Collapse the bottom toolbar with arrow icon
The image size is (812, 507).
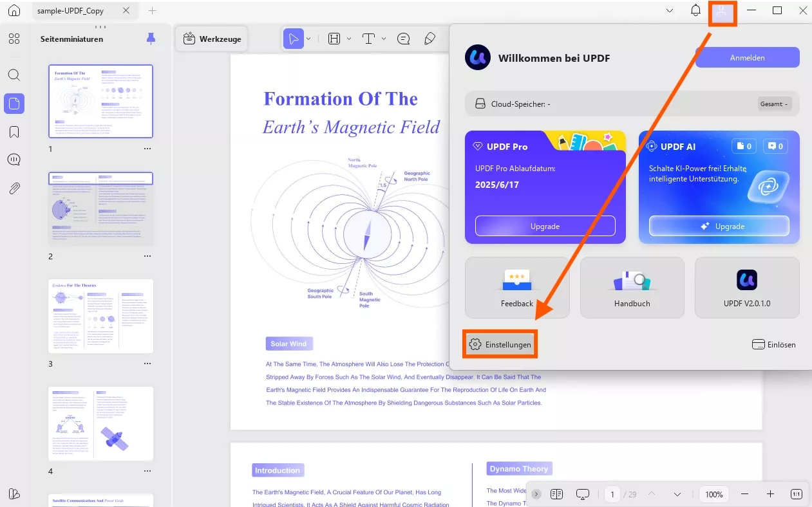coord(536,494)
